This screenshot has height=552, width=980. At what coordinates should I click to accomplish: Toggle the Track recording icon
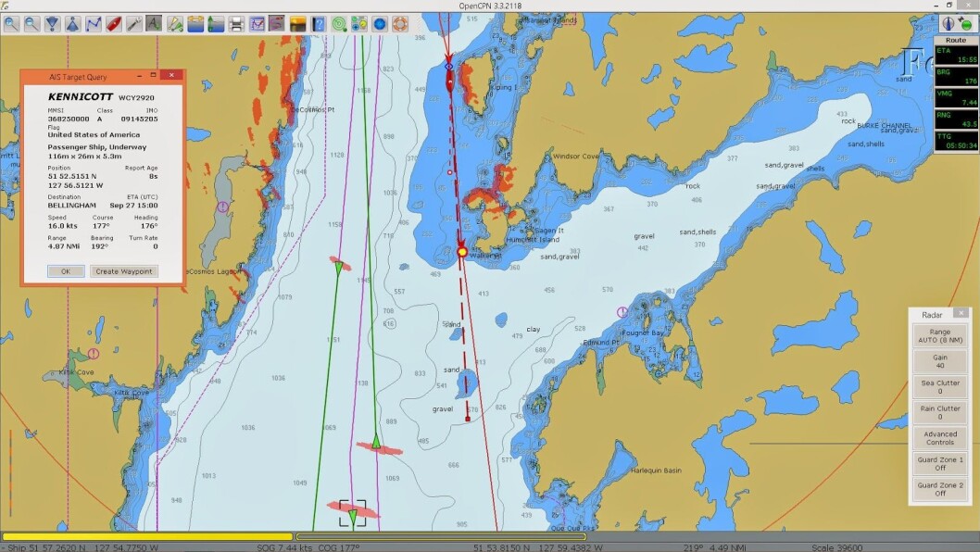point(277,24)
